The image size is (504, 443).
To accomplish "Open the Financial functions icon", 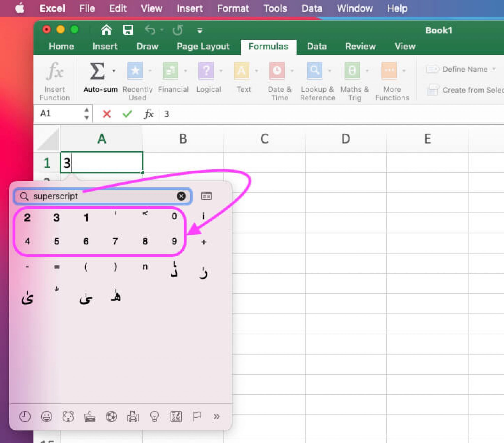I will tap(170, 71).
